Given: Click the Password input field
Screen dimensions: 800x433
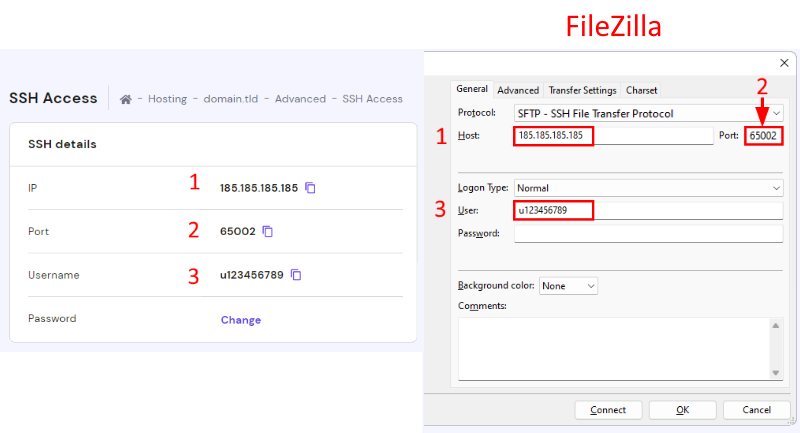Looking at the screenshot, I should point(648,233).
